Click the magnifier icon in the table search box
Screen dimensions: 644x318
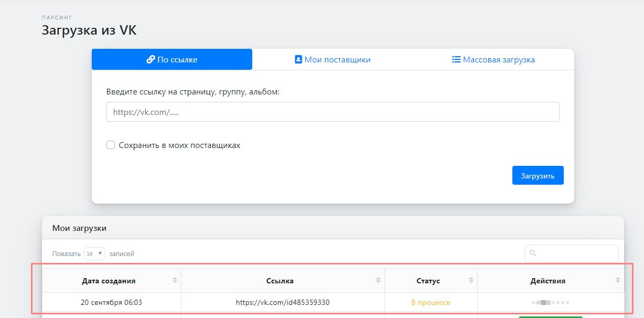click(x=533, y=253)
